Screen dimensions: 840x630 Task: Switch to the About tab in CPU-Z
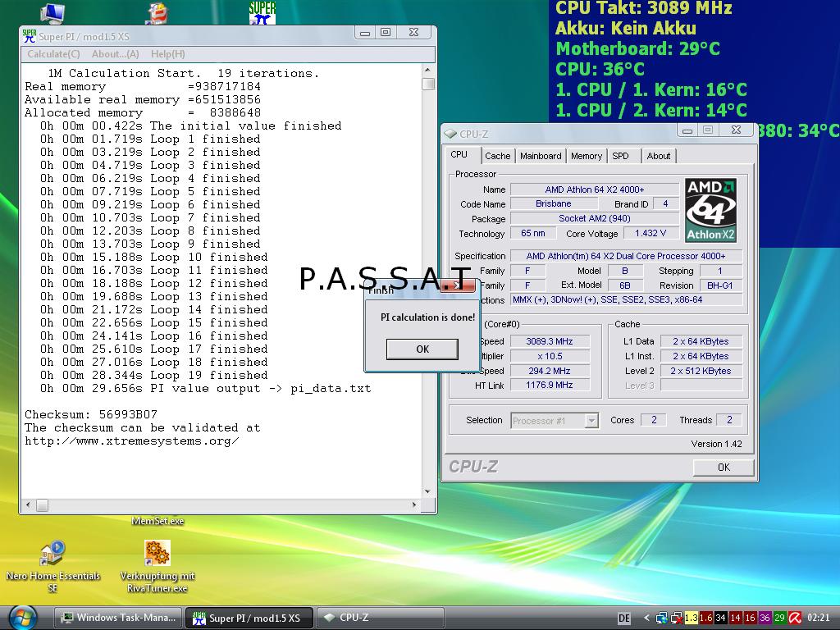pyautogui.click(x=659, y=156)
